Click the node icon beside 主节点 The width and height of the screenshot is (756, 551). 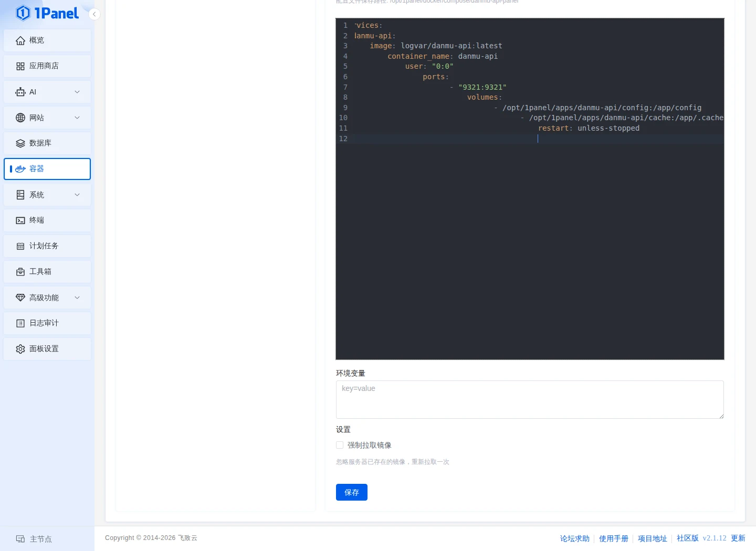click(20, 539)
